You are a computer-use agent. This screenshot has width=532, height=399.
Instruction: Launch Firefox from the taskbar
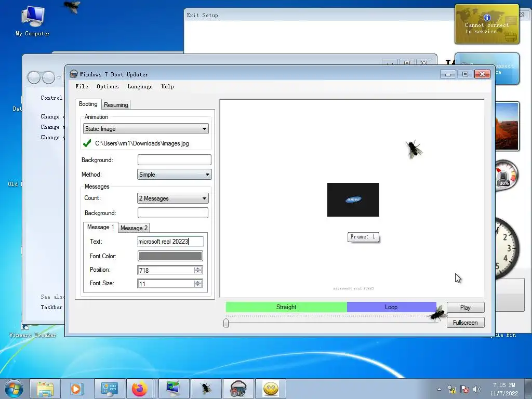140,389
